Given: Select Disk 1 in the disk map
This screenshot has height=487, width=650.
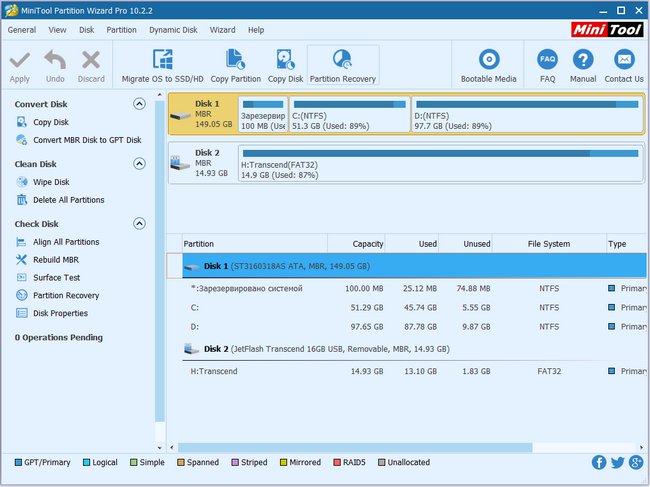Looking at the screenshot, I should click(203, 114).
